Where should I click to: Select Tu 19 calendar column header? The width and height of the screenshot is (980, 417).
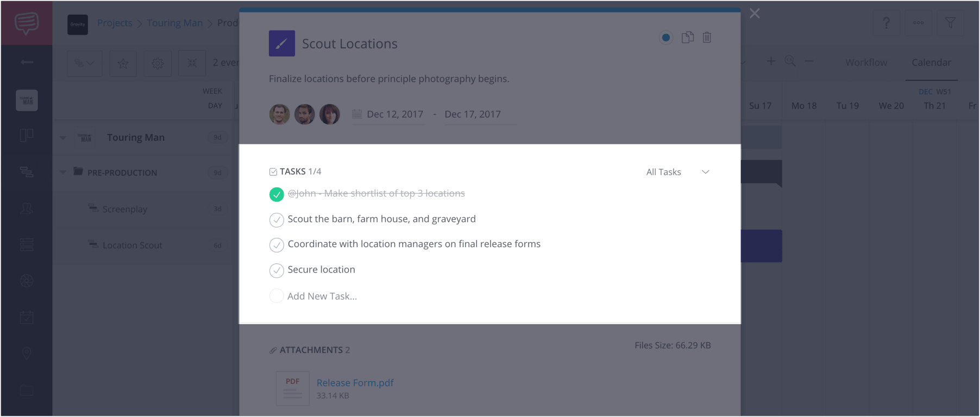[847, 106]
